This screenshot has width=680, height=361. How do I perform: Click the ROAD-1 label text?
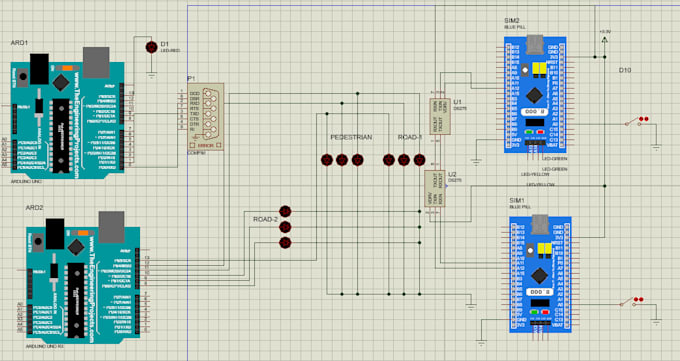(x=409, y=137)
